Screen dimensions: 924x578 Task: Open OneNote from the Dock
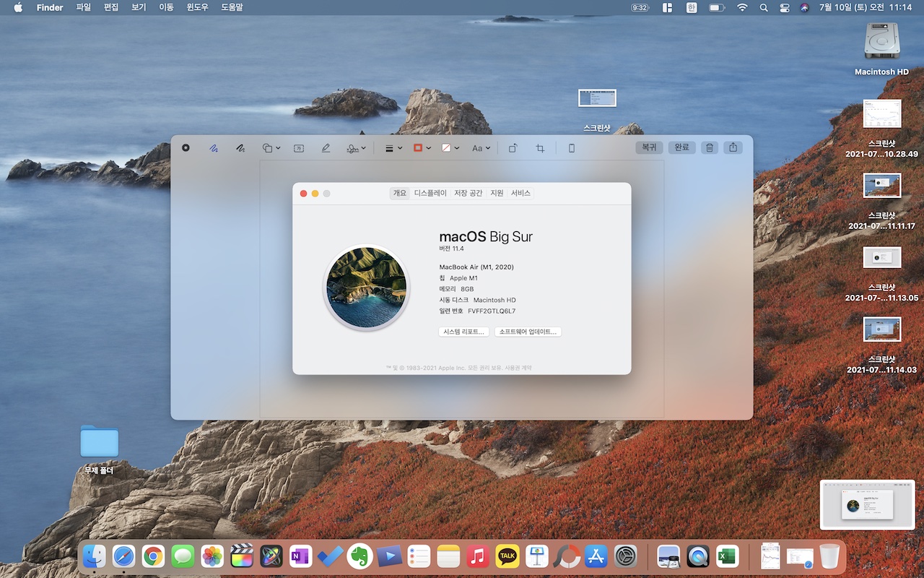click(x=300, y=556)
